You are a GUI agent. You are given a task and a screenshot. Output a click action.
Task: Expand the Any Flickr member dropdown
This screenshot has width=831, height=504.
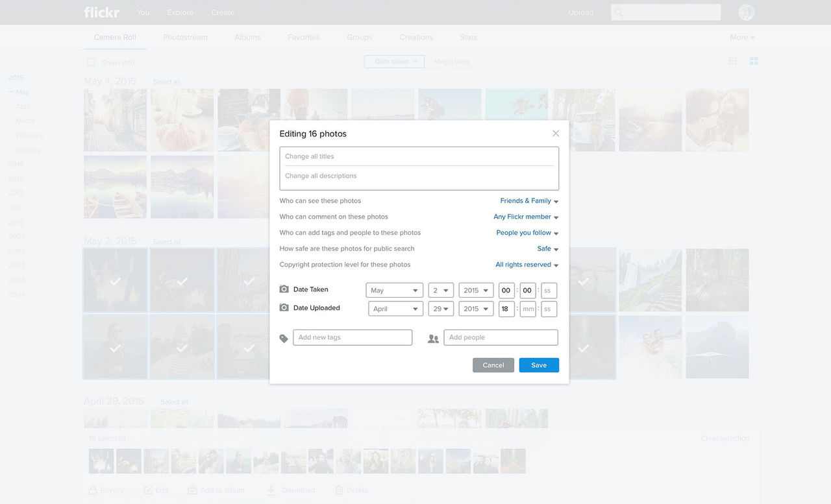[x=526, y=217]
